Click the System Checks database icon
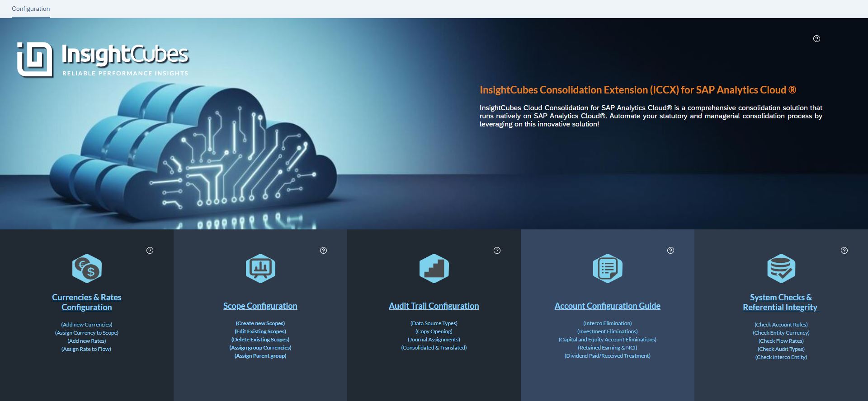Viewport: 868px width, 401px height. [781, 268]
